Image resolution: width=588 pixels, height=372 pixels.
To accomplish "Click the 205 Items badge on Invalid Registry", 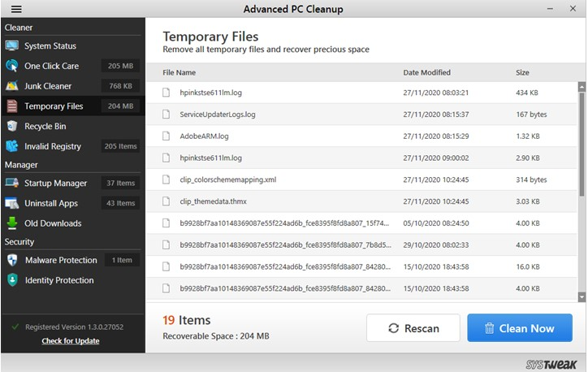I will [120, 146].
